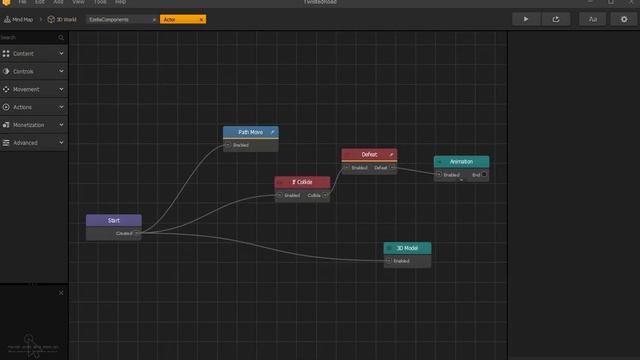Image resolution: width=640 pixels, height=360 pixels.
Task: Click the Buildbox logo icon
Action: coord(6,2)
